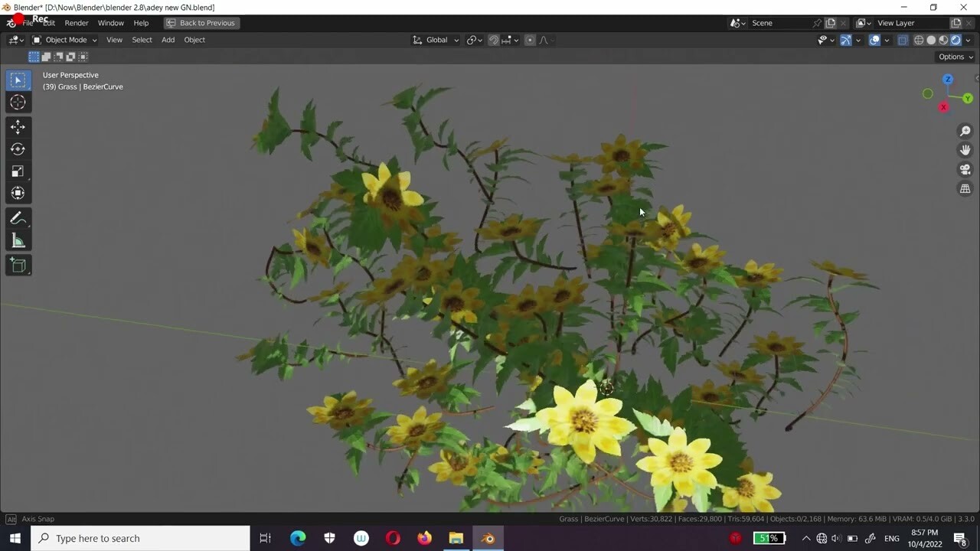The height and width of the screenshot is (551, 980).
Task: Switch viewport to Material Preview shading
Action: click(x=942, y=40)
